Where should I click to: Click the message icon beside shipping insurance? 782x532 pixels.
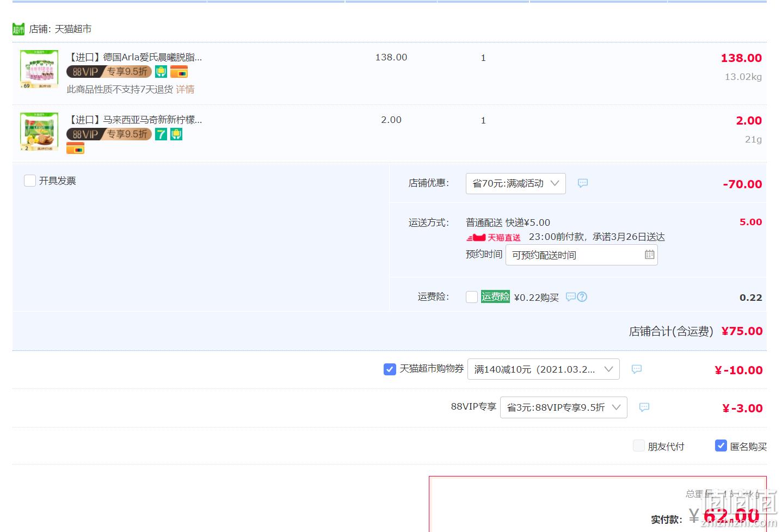click(x=571, y=296)
